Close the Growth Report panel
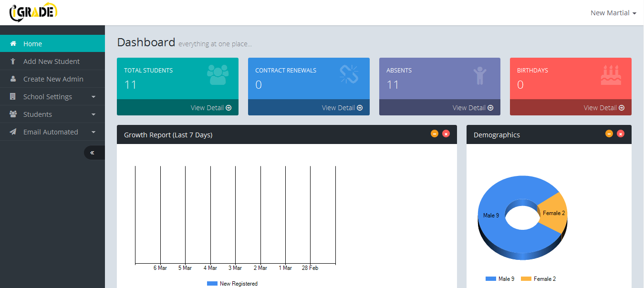This screenshot has width=644, height=288. tap(446, 134)
